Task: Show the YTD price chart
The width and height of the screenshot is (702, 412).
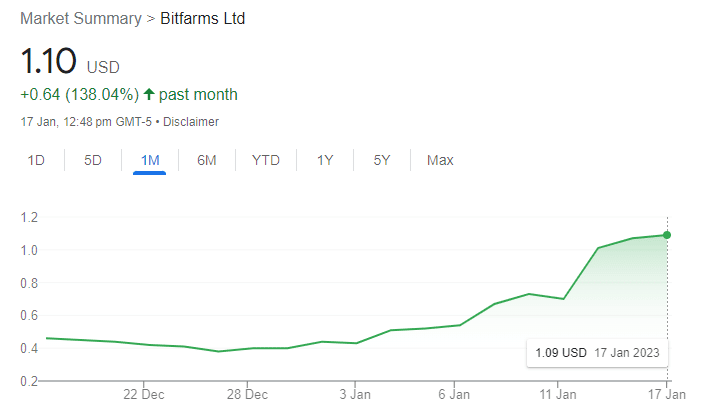Action: tap(266, 160)
